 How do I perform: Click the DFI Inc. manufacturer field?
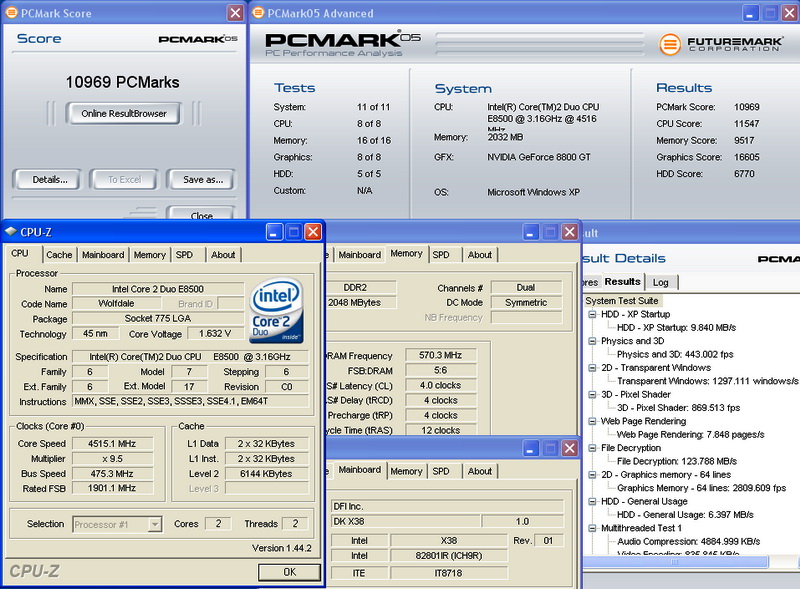pos(447,506)
